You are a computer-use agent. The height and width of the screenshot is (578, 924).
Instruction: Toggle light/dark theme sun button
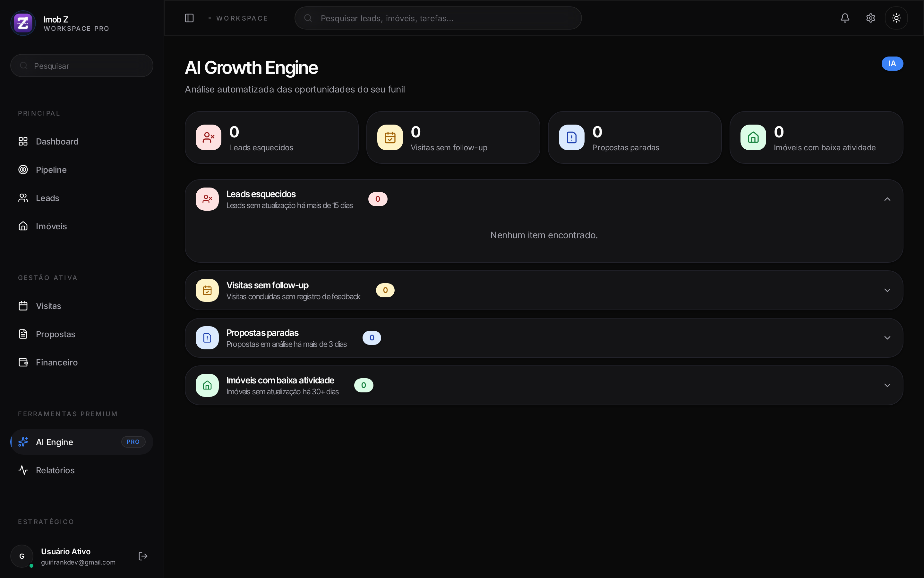(896, 18)
